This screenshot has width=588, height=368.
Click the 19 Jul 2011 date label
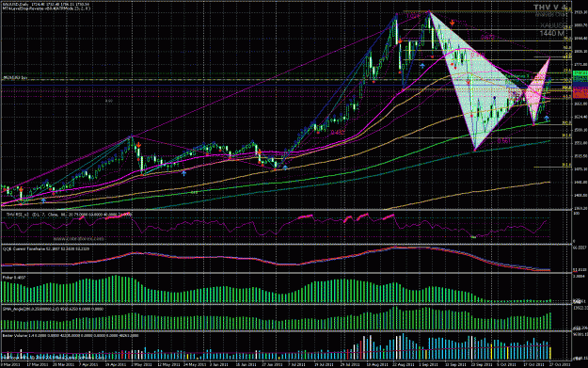[x=324, y=364]
